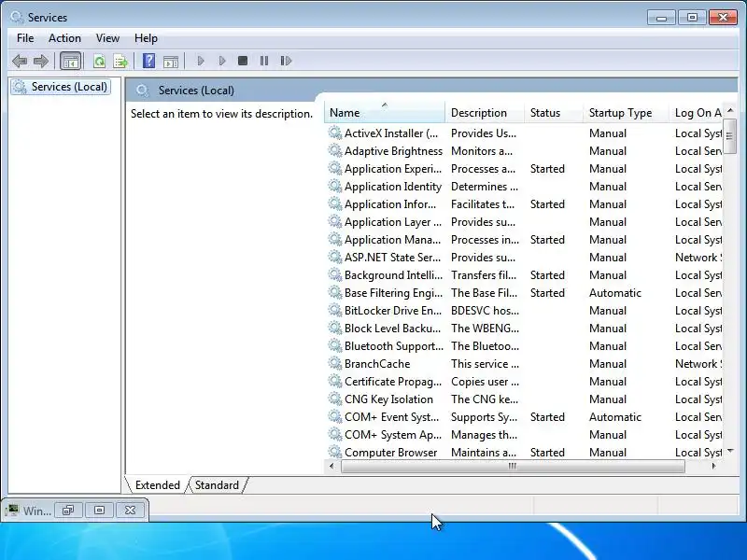This screenshot has height=560, width=747.
Task: Select the Application Mana... service name
Action: tap(392, 240)
